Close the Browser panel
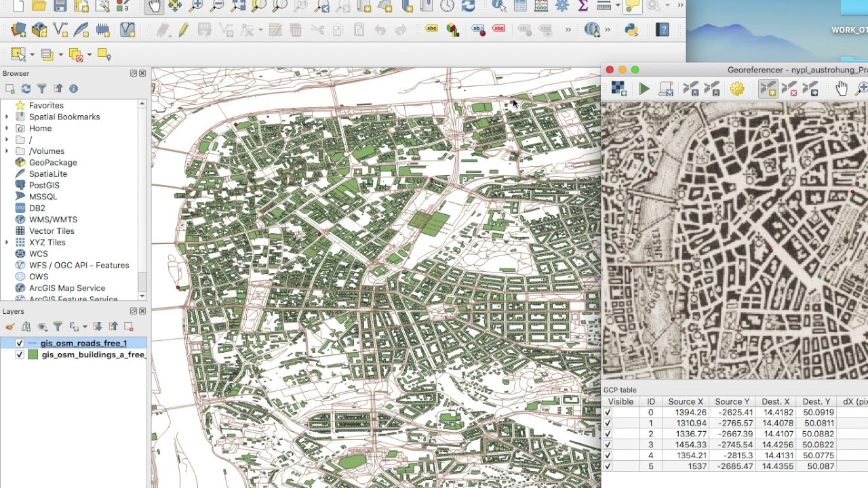This screenshot has width=868, height=488. click(142, 73)
